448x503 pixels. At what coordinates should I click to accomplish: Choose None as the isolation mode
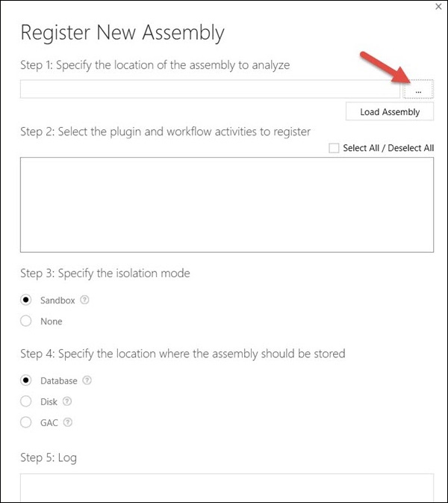[x=26, y=321]
